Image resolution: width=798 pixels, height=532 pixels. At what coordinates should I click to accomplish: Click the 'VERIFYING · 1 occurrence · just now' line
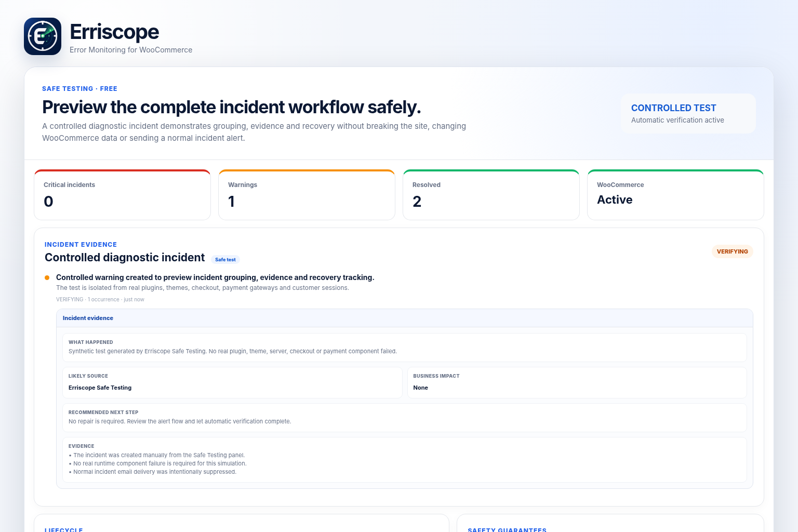point(100,300)
